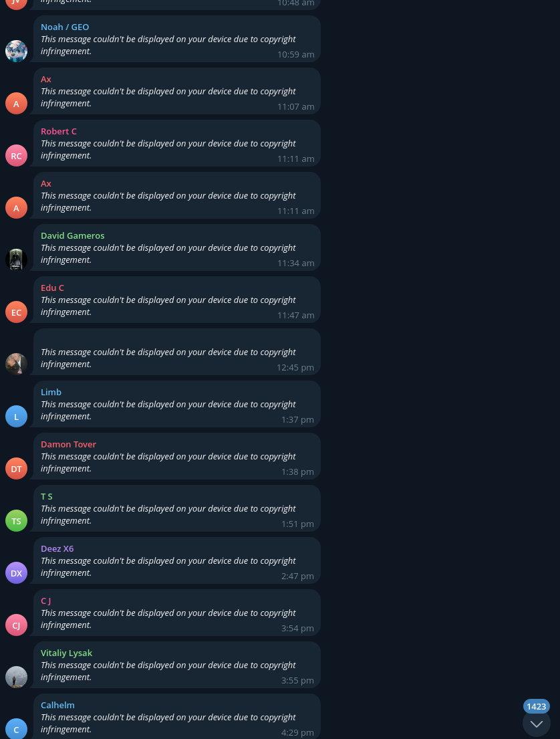Open Noah / GEO's avatar picture

(x=16, y=51)
